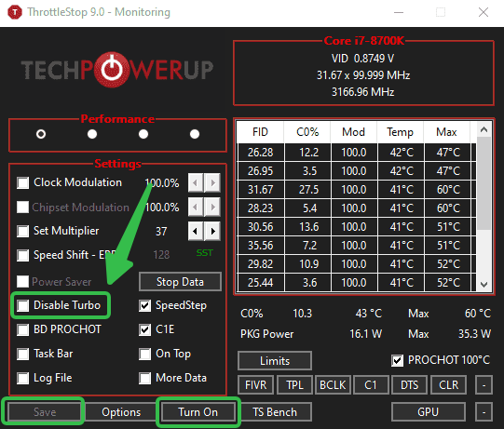The width and height of the screenshot is (504, 429).
Task: Select the fourth Performance profile radio button
Action: tap(195, 134)
